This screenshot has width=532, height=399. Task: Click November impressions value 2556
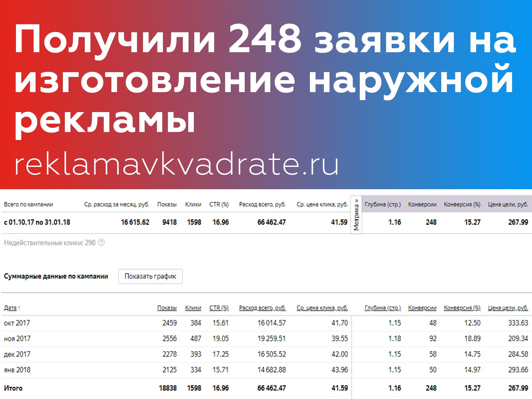(x=170, y=338)
